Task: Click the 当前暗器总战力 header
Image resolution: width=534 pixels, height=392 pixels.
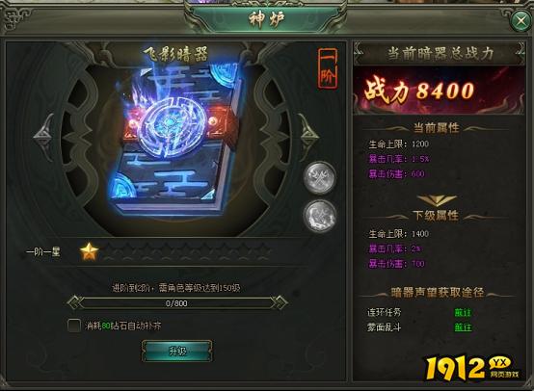Action: click(x=440, y=53)
